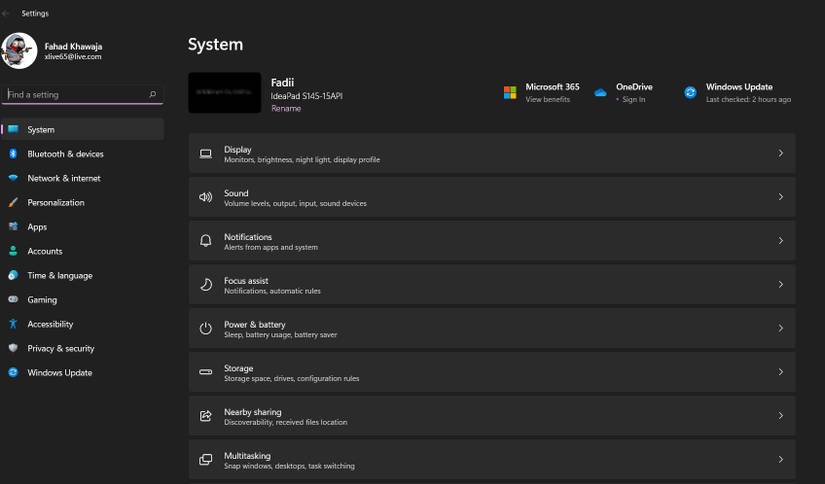The width and height of the screenshot is (825, 484).
Task: Click the Display monitor icon
Action: click(x=206, y=153)
